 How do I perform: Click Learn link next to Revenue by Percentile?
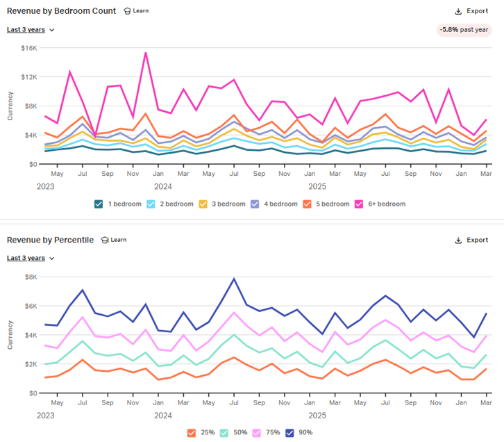119,240
